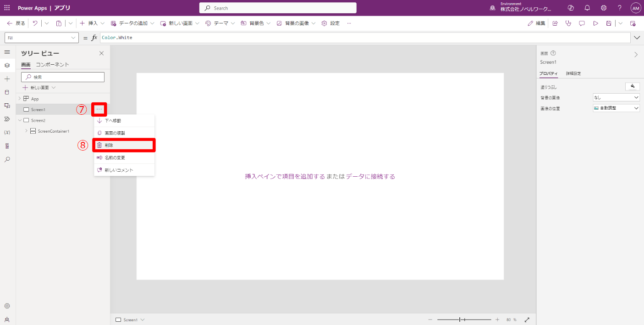This screenshot has height=325, width=644.
Task: Open the settings gear at the bottom of the left rail
Action: pyautogui.click(x=7, y=306)
